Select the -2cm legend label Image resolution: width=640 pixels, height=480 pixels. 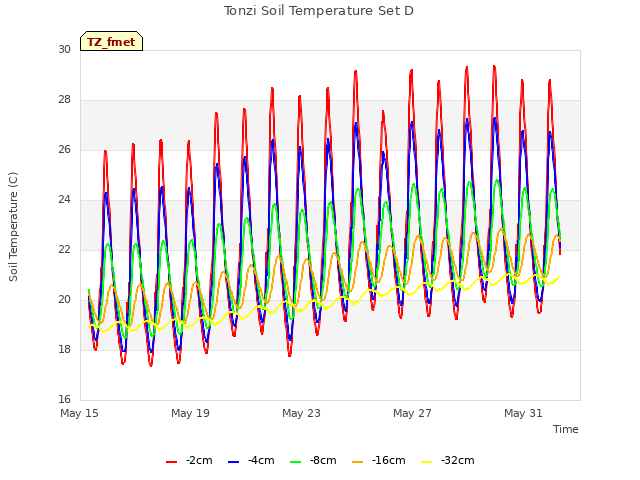(x=199, y=460)
